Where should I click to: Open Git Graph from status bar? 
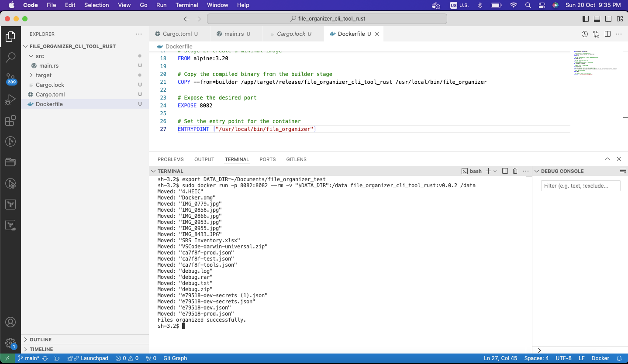[175, 358]
